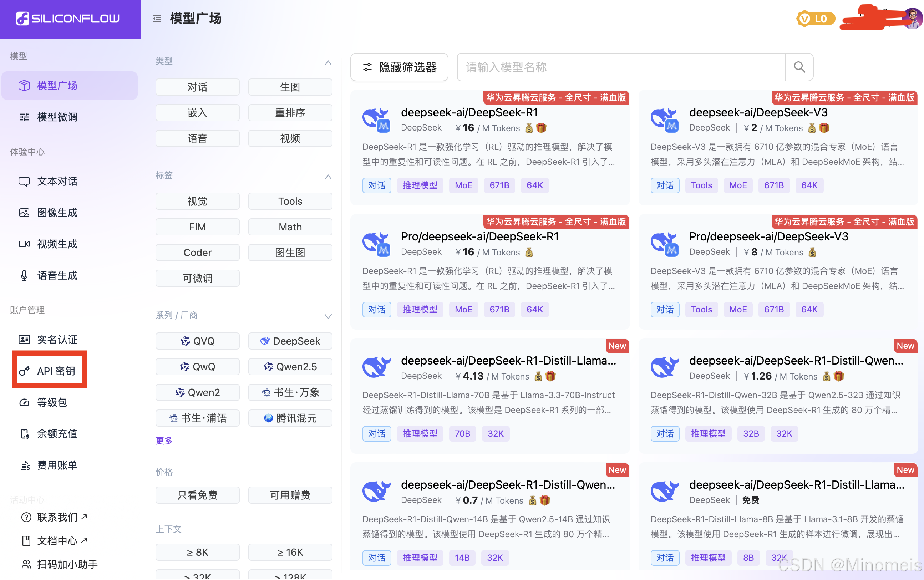Image resolution: width=924 pixels, height=580 pixels.
Task: Select the ≥ 16K context filter
Action: coord(290,552)
